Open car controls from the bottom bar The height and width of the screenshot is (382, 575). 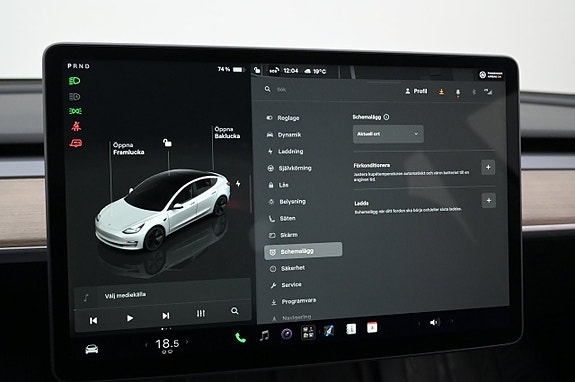[92, 349]
